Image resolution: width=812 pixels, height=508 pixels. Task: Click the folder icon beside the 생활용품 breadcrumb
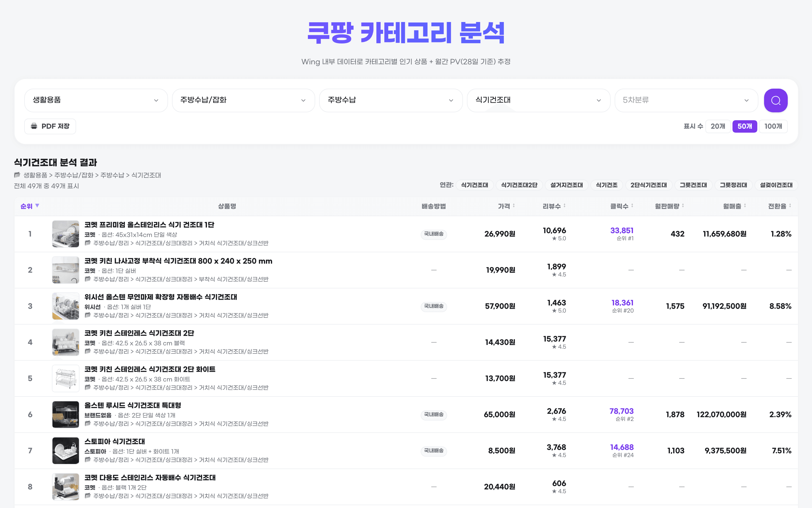[x=17, y=175]
